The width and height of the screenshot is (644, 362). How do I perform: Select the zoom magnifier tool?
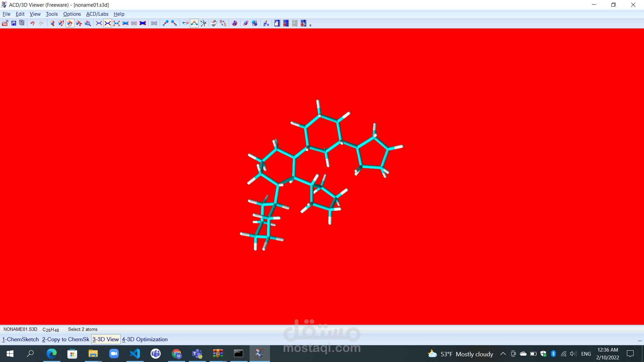(88, 23)
